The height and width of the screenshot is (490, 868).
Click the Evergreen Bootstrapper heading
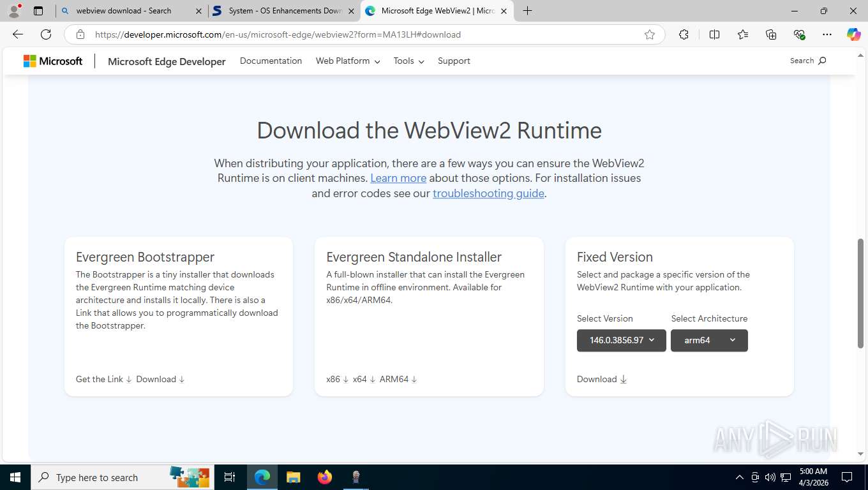(145, 257)
